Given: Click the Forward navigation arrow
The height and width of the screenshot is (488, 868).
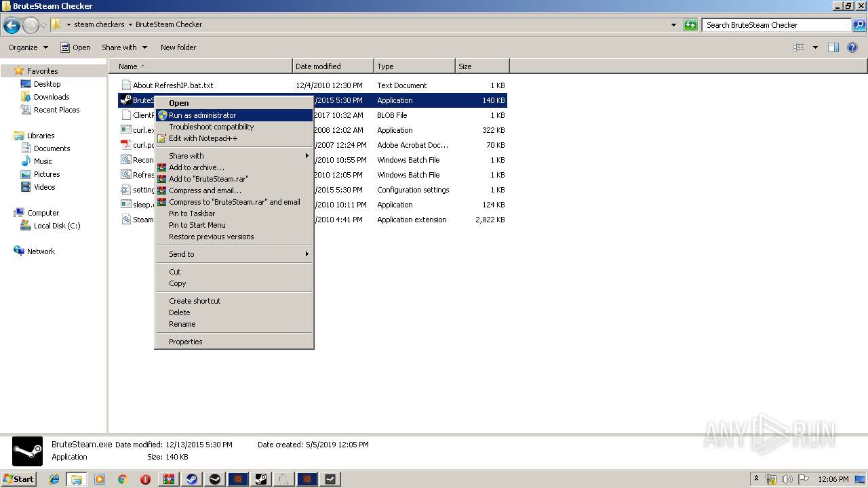Looking at the screenshot, I should [31, 25].
